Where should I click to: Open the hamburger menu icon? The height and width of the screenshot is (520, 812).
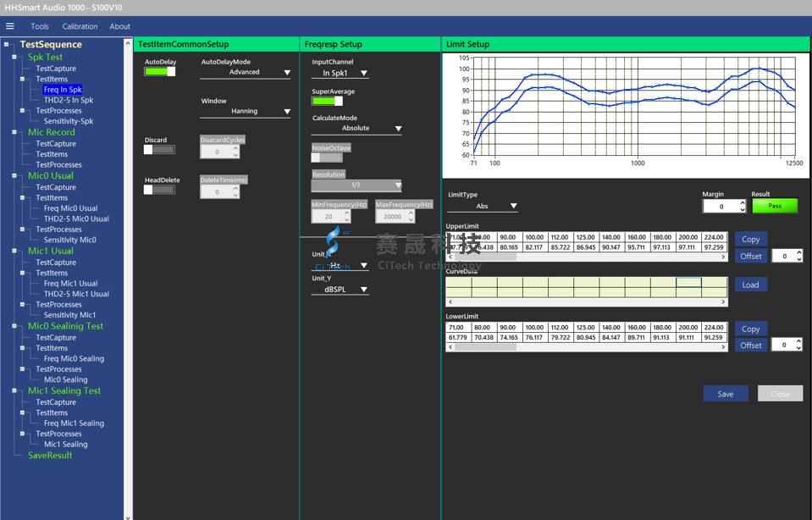(x=10, y=26)
